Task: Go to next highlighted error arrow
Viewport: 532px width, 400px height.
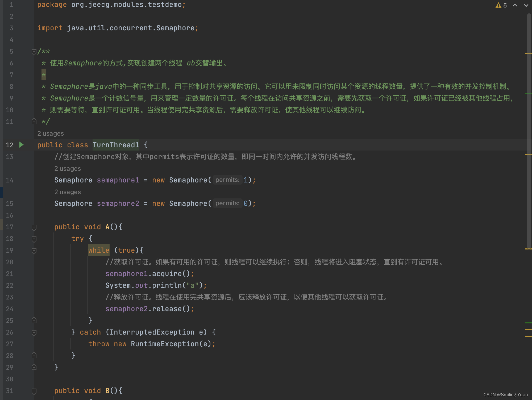Action: click(526, 5)
